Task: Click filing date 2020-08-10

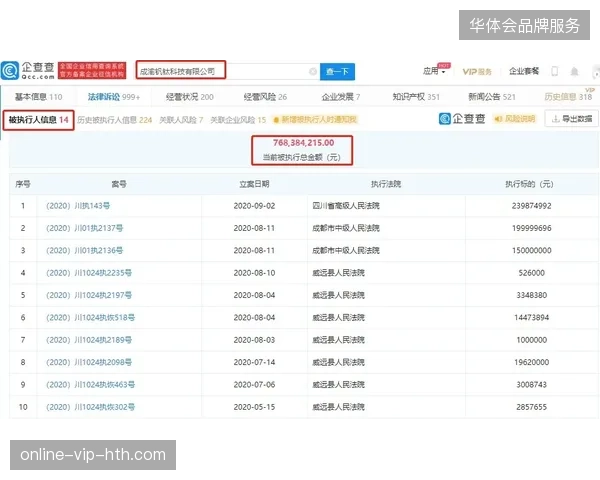Action: click(254, 273)
